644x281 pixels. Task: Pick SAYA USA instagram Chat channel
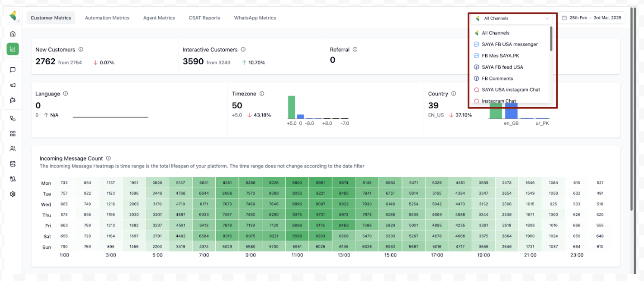[x=511, y=90]
